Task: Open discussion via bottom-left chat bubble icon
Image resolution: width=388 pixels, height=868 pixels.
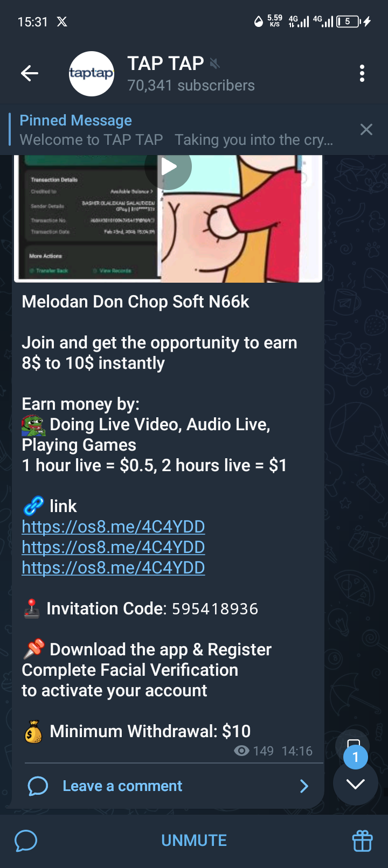Action: (26, 841)
